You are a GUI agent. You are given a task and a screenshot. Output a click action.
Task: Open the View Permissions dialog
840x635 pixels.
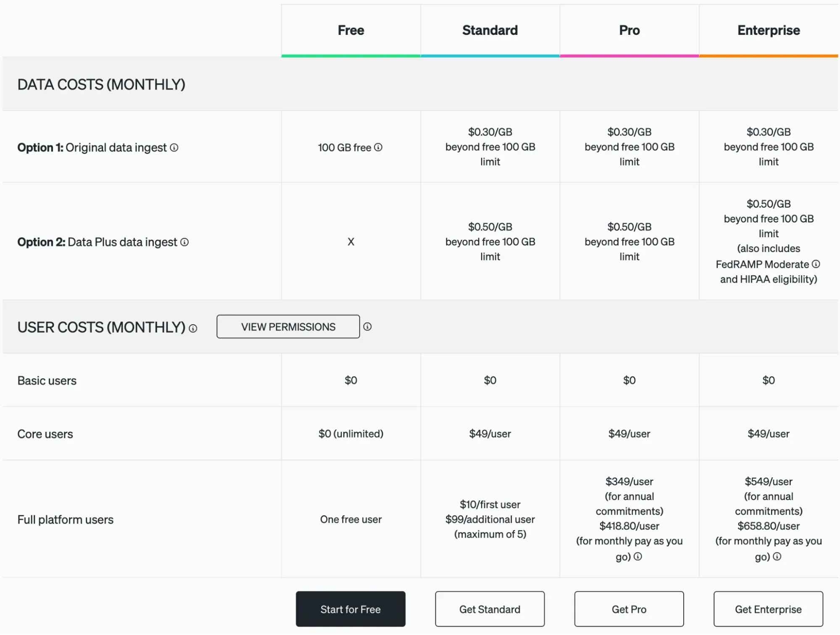288,326
